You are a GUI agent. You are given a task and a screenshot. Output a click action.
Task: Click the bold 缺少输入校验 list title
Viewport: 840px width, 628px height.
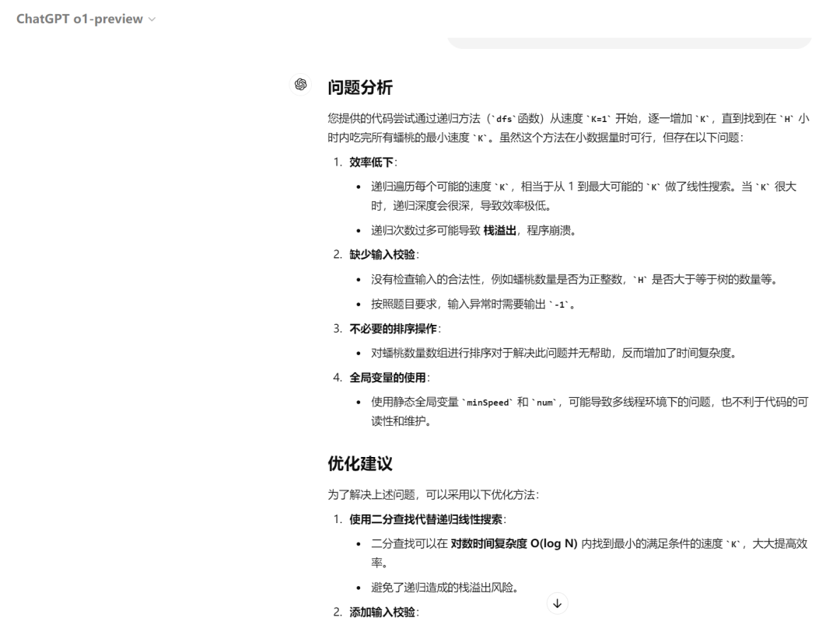coord(381,256)
